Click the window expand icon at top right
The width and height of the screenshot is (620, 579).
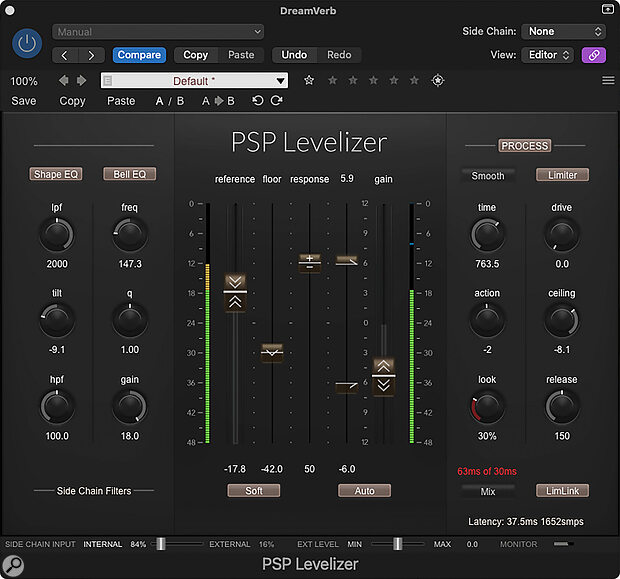pyautogui.click(x=608, y=9)
